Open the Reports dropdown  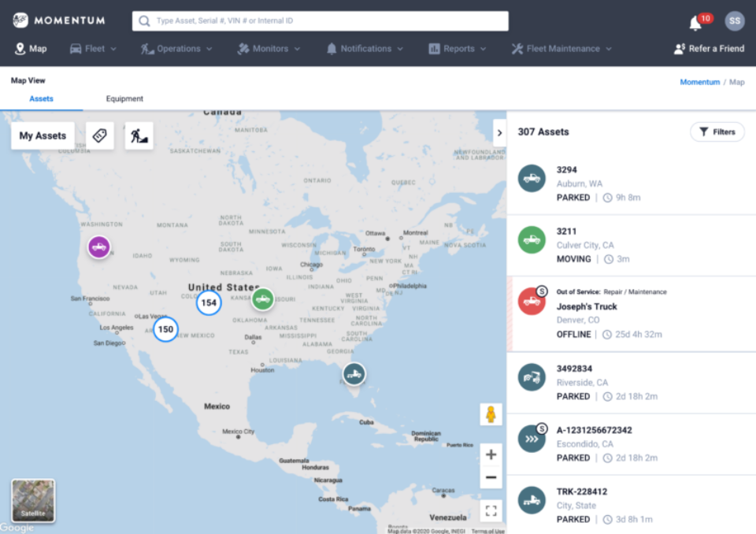pyautogui.click(x=457, y=48)
